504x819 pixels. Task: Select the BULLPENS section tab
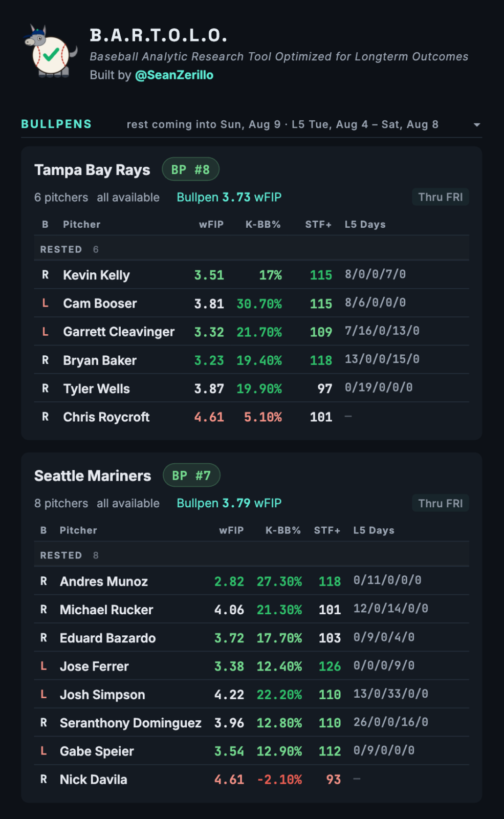tap(56, 124)
